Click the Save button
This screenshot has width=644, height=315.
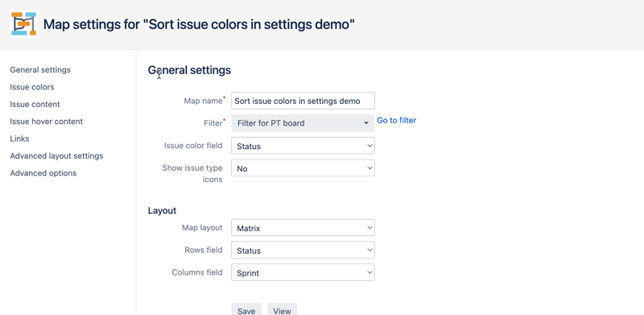(246, 310)
